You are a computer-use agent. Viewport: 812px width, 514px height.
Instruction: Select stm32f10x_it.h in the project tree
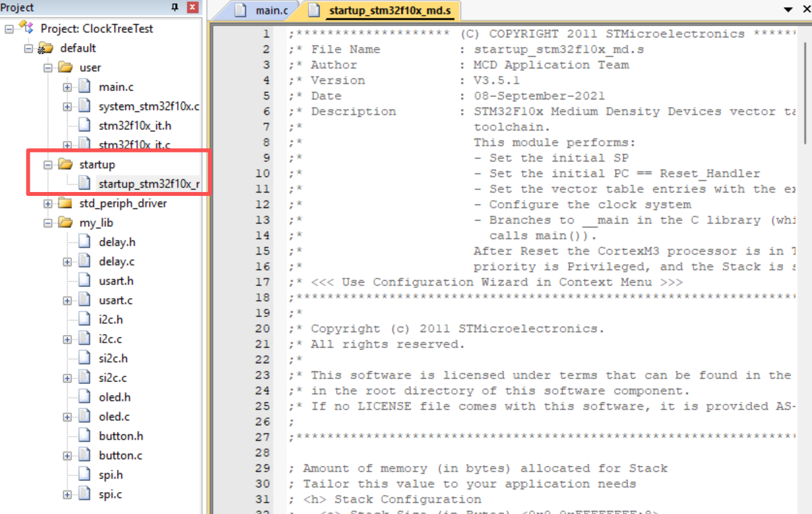(x=135, y=125)
